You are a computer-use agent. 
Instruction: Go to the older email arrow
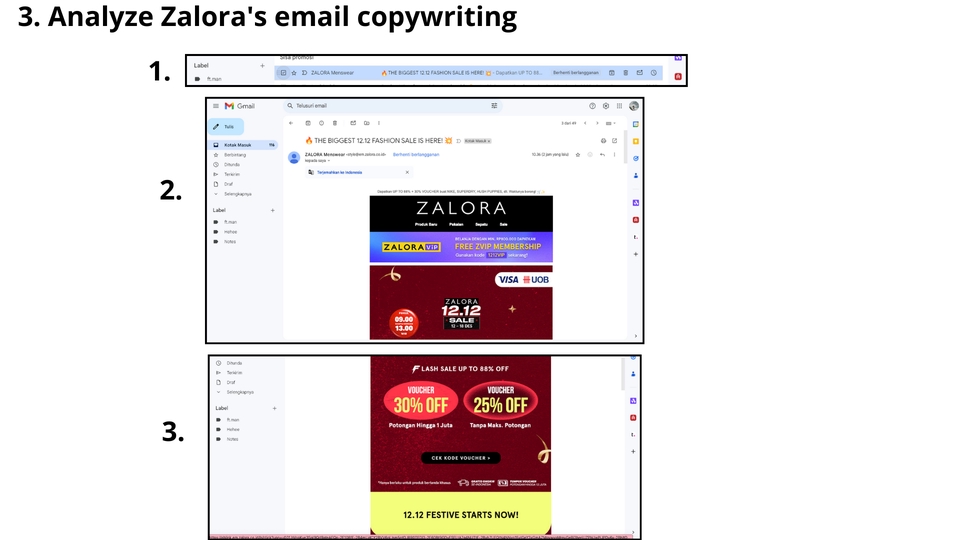point(598,123)
